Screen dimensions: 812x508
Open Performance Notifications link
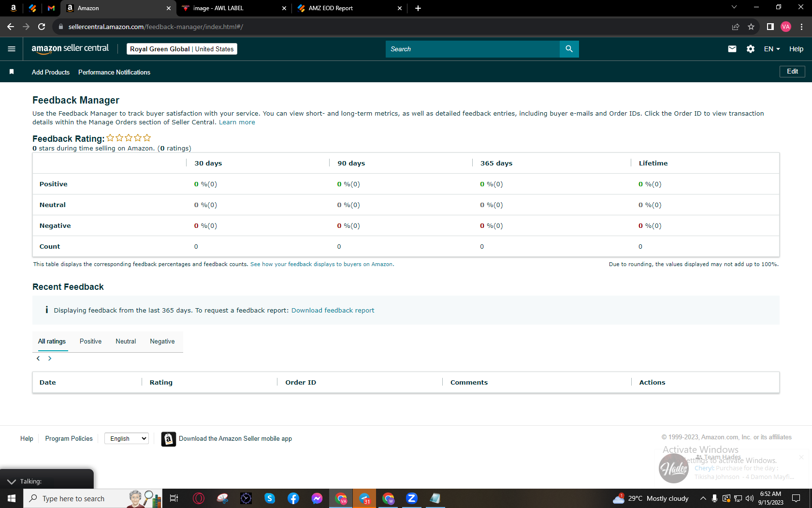[x=114, y=72]
